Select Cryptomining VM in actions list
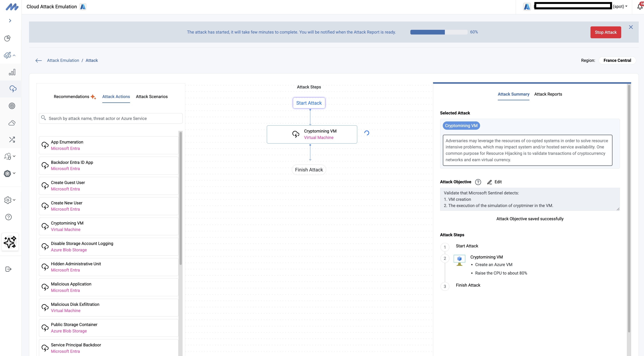 [x=109, y=226]
